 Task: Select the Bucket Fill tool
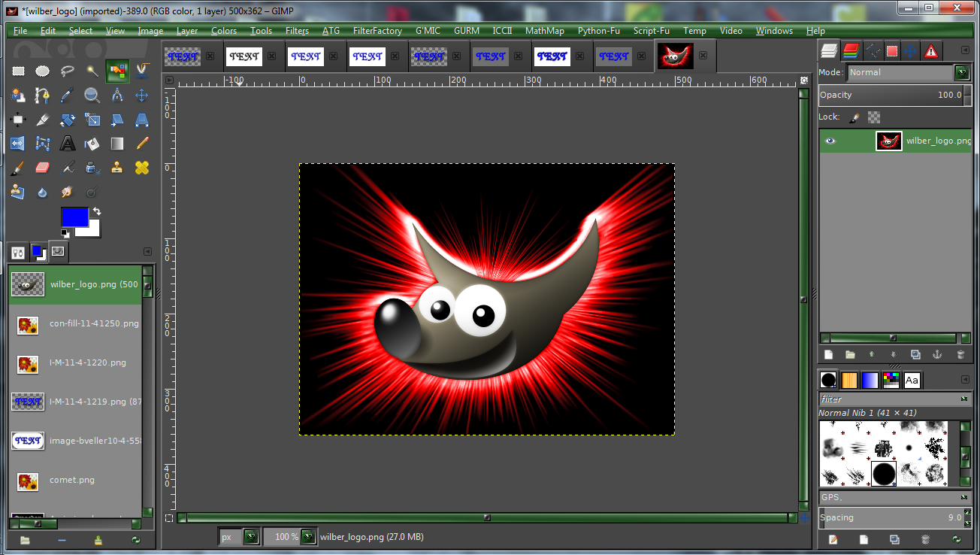coord(92,143)
